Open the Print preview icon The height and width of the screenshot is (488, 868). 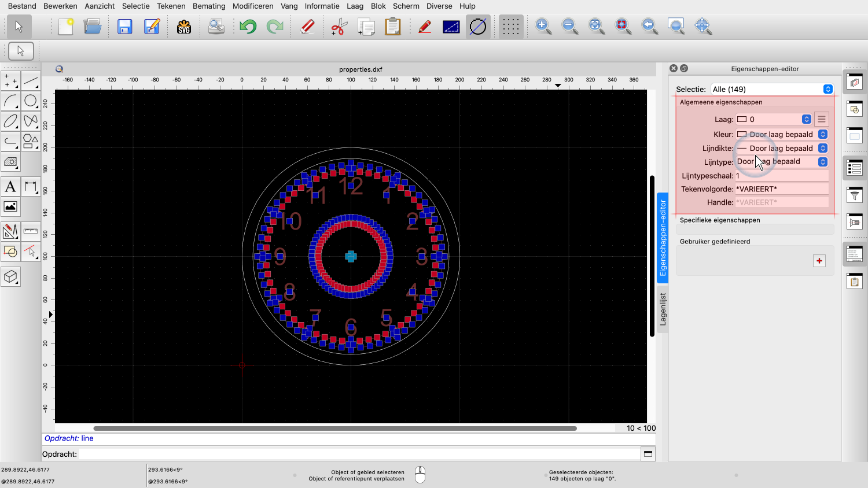click(216, 27)
